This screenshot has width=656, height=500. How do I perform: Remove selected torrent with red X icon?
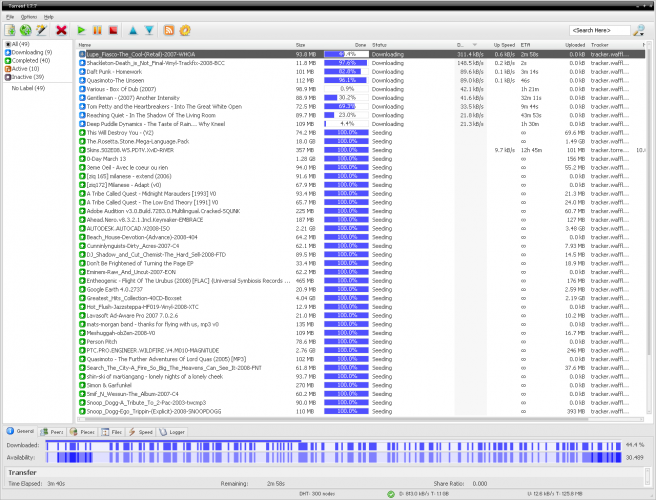(63, 31)
